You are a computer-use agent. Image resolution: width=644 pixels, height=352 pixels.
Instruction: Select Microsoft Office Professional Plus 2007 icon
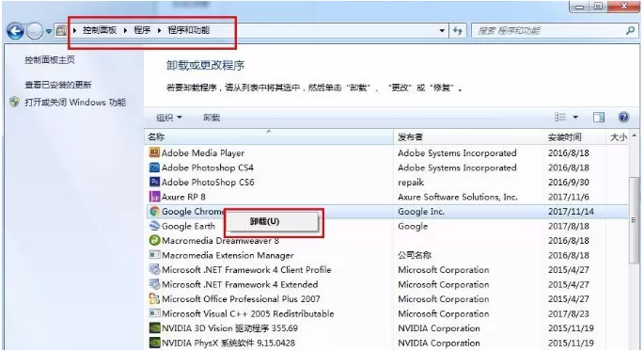point(154,298)
